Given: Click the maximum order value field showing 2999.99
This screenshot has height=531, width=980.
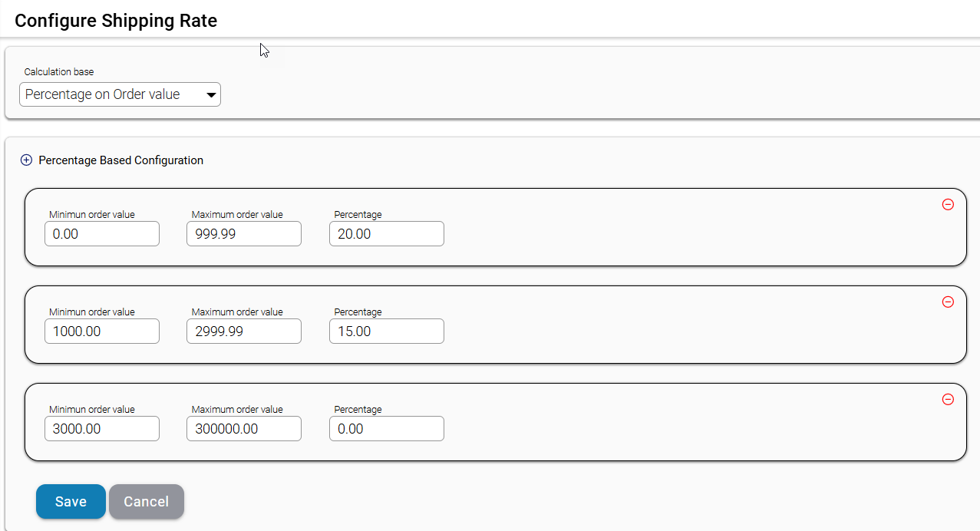Looking at the screenshot, I should point(243,331).
